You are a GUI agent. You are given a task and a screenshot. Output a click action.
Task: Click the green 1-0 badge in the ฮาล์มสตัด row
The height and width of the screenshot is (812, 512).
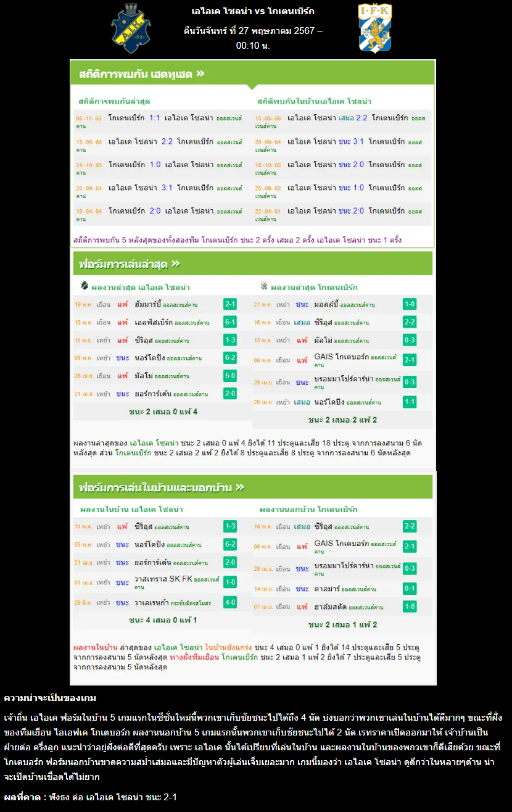pos(410,607)
